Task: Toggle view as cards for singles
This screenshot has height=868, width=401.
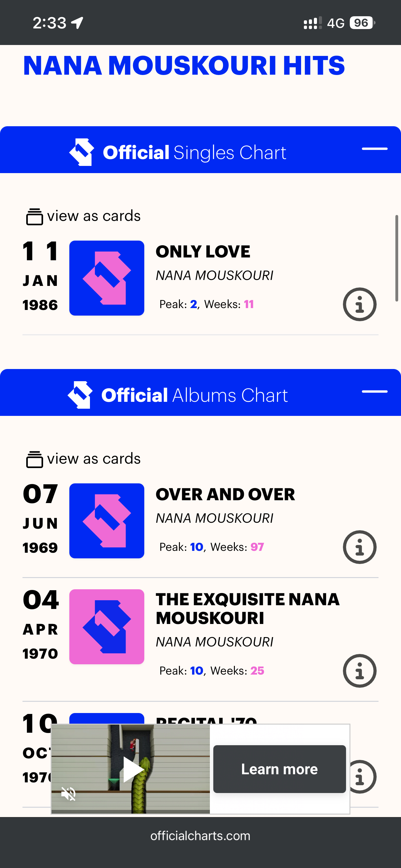Action: (83, 216)
